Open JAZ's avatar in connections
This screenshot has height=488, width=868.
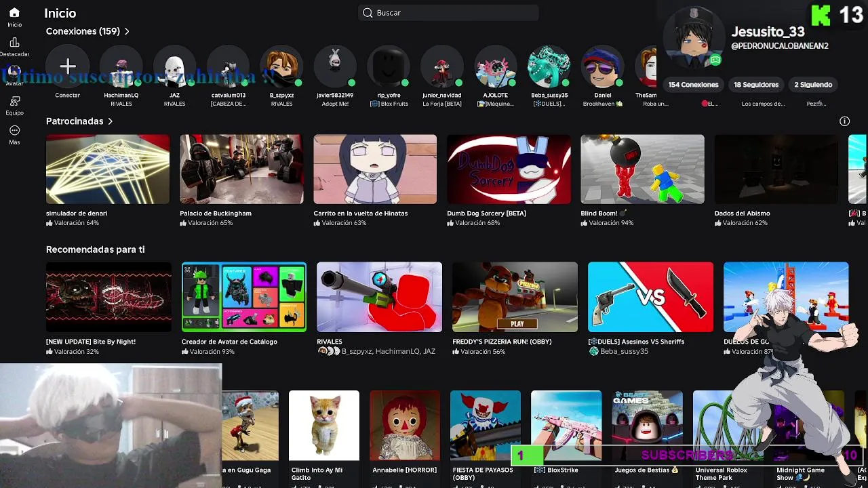174,66
